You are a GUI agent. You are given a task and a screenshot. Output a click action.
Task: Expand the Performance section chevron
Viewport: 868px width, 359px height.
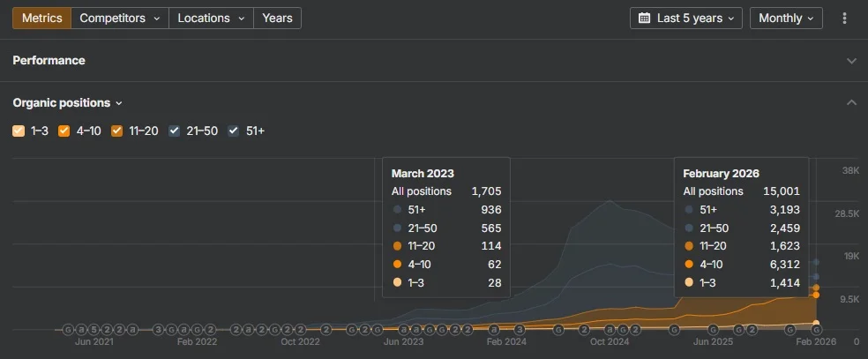pos(851,61)
